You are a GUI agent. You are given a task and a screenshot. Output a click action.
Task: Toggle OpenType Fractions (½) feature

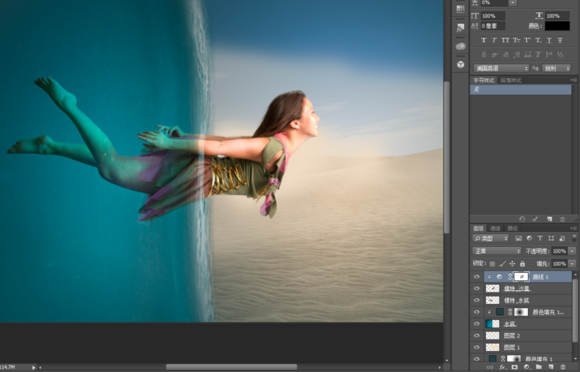pos(560,55)
